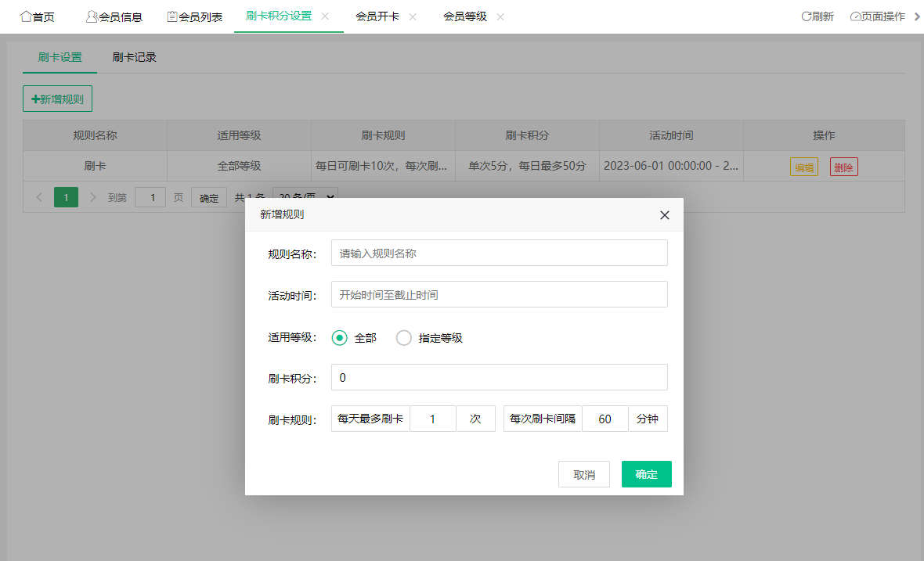Open the 活动时间 date range picker
This screenshot has height=561, width=924.
pos(499,294)
